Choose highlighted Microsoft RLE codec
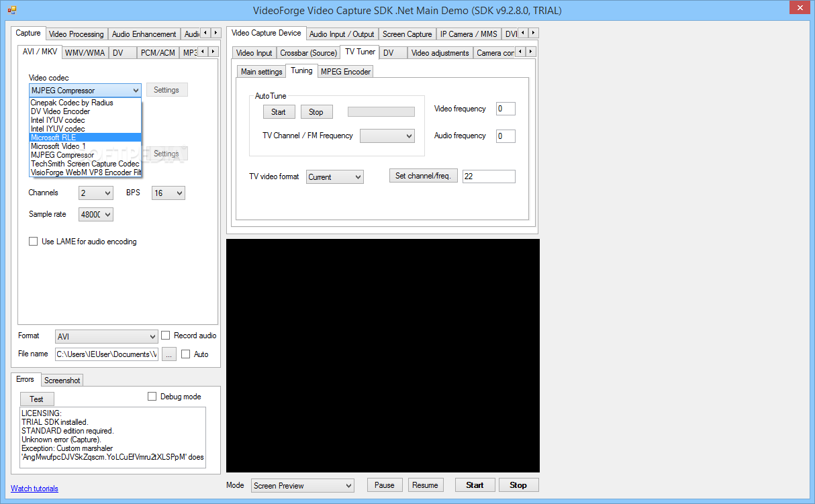 point(85,138)
